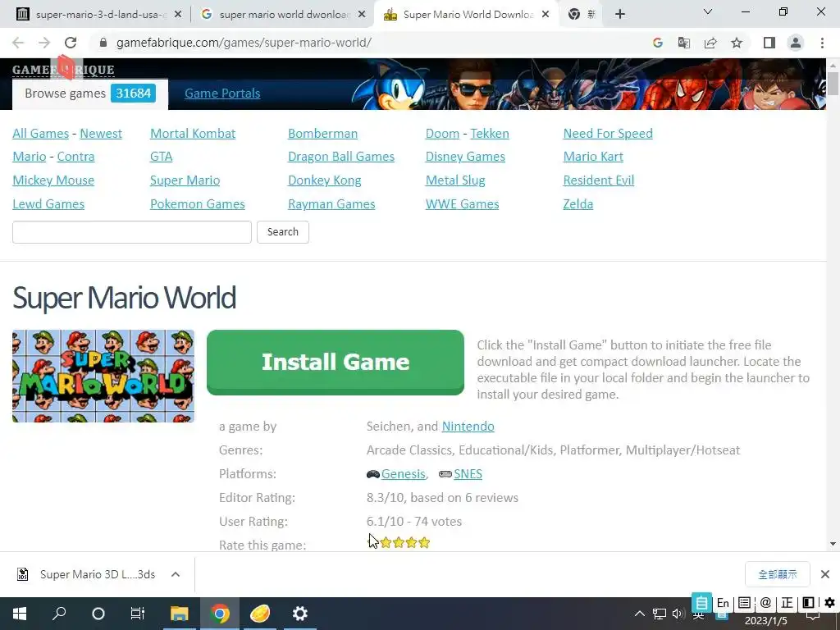The height and width of the screenshot is (630, 840).
Task: Open the Pokemon Games link
Action: click(x=197, y=204)
